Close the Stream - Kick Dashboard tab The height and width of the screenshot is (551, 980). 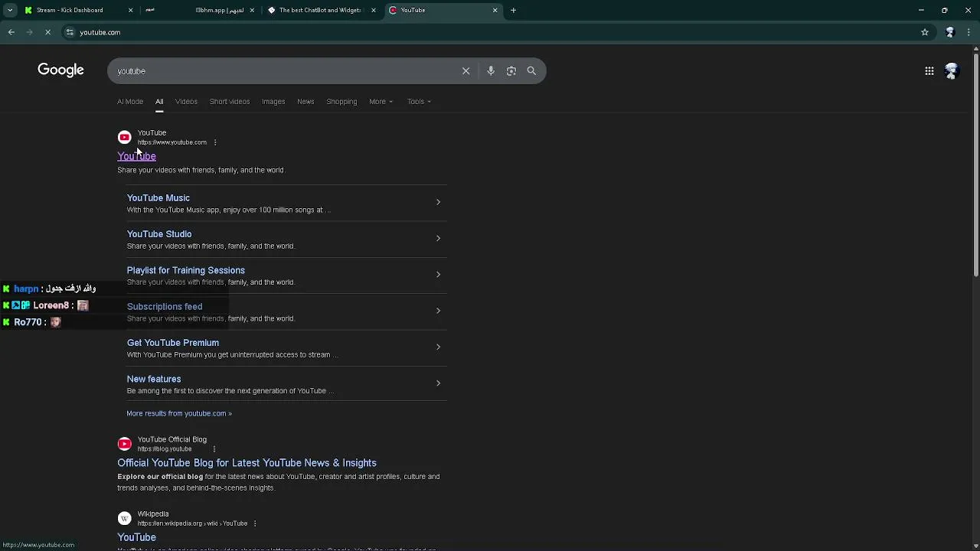(x=130, y=10)
